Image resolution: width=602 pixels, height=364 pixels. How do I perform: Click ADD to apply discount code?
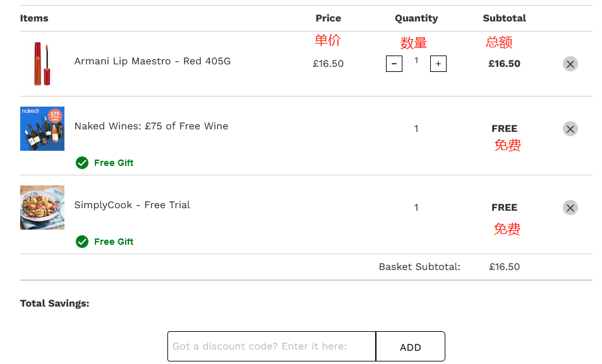pos(411,347)
